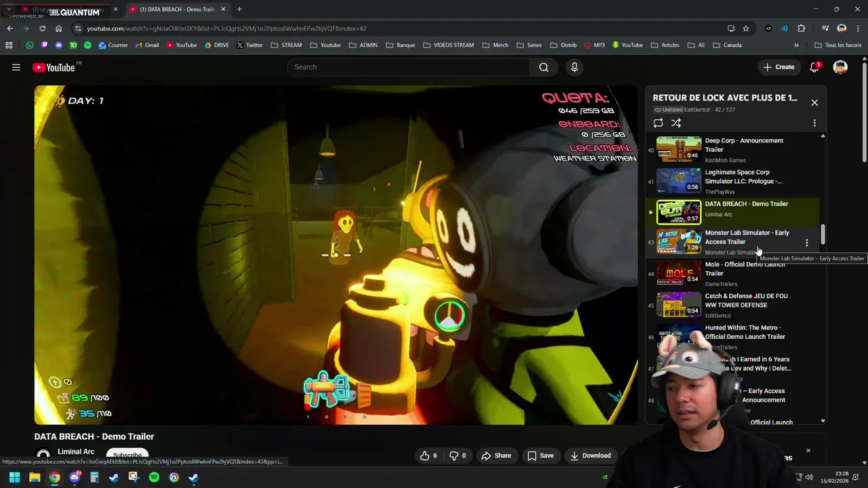Click the Chrome address bar URL
The image size is (868, 488).
(226, 28)
